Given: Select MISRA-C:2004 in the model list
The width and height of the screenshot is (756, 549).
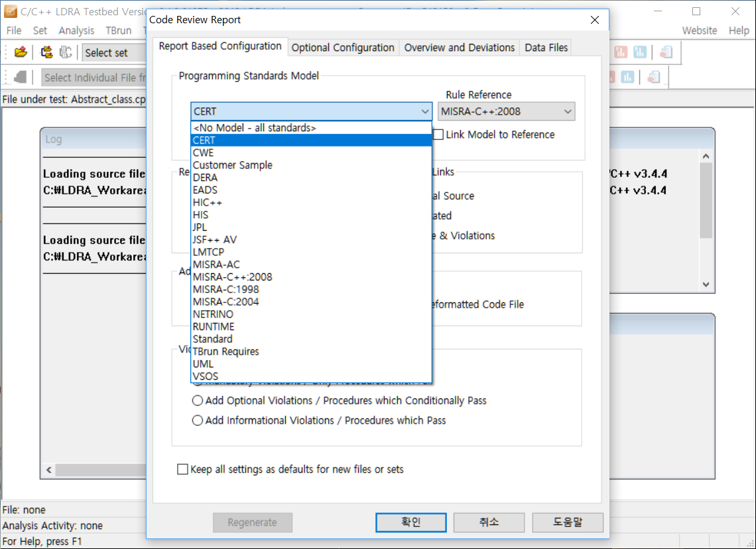Looking at the screenshot, I should (x=311, y=302).
